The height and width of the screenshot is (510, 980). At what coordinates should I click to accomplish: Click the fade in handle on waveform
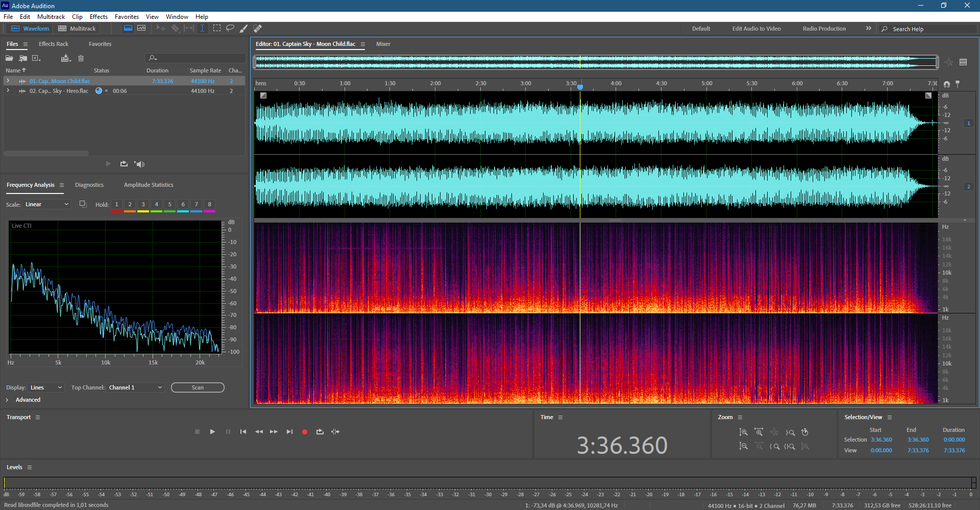point(263,95)
